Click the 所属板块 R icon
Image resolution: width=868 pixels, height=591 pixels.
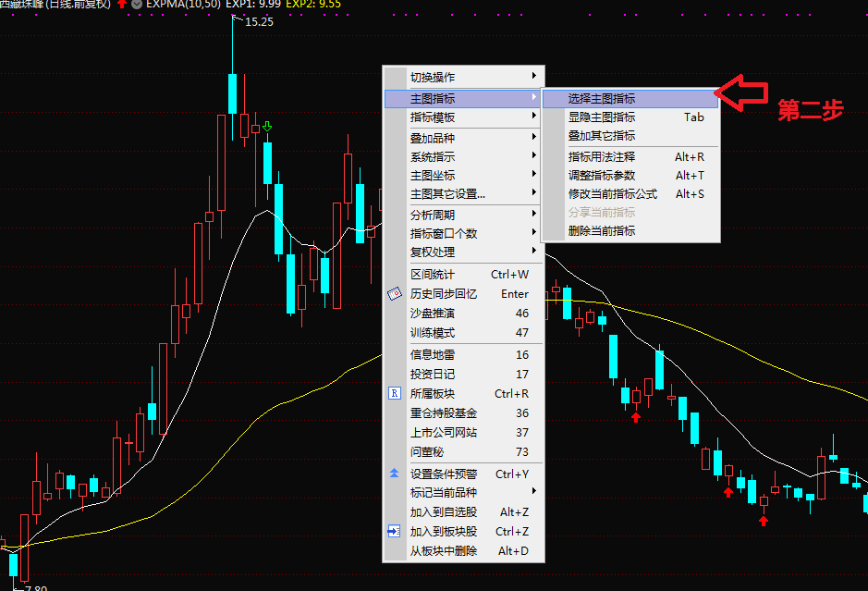(394, 393)
